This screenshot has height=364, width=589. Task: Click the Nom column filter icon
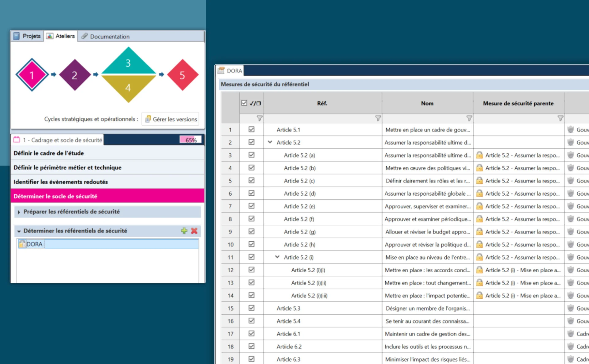click(x=469, y=118)
